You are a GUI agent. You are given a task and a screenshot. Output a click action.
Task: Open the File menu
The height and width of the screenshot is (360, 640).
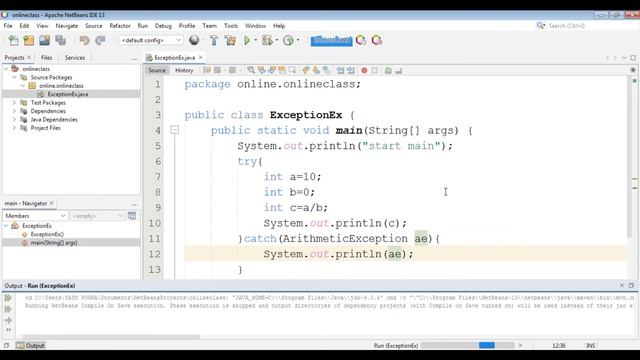tap(8, 26)
